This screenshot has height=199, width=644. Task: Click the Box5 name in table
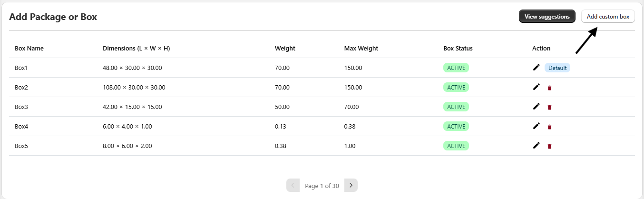coord(21,146)
